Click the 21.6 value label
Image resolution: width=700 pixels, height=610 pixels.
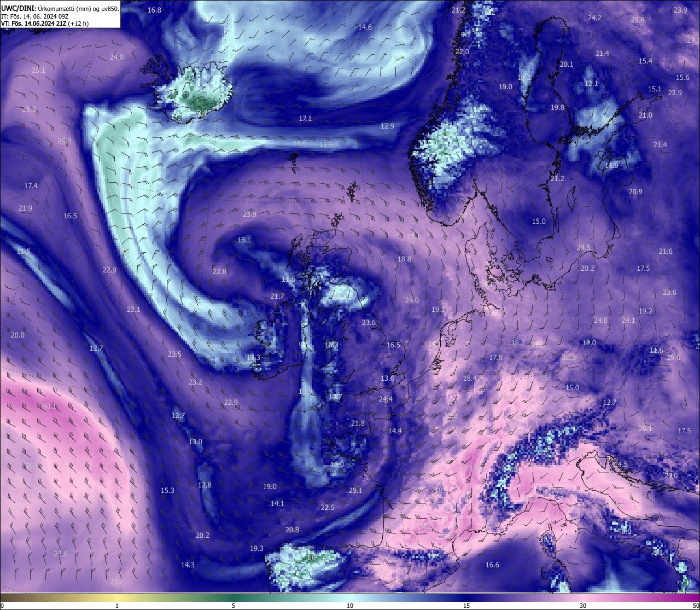coord(666,251)
